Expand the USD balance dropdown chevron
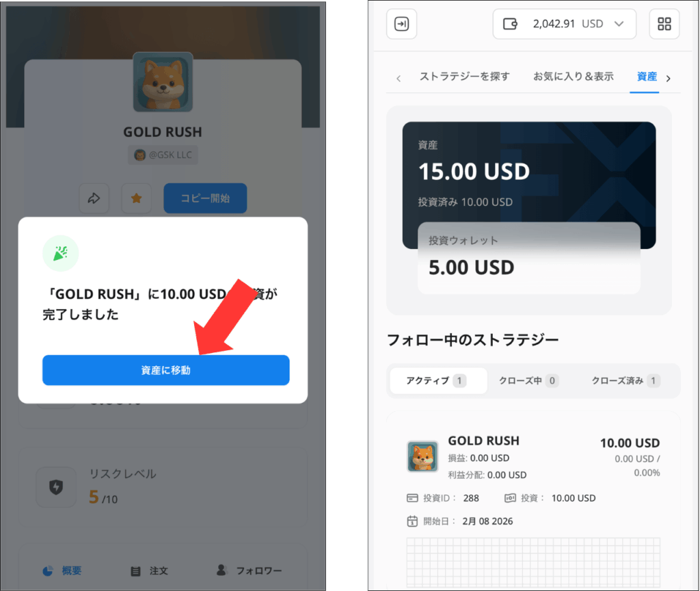This screenshot has width=700, height=591. (619, 24)
